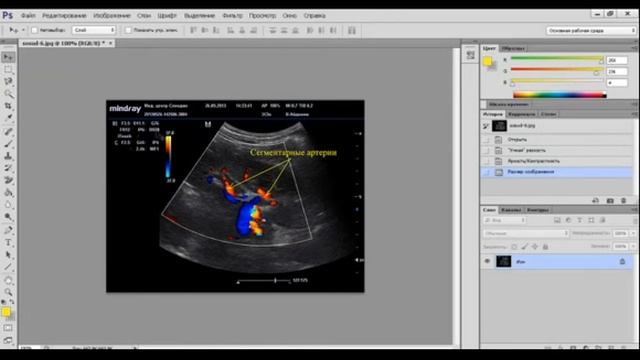640x360 pixels.
Task: Open tool preset picker arrow beside Move icon
Action: (x=23, y=30)
